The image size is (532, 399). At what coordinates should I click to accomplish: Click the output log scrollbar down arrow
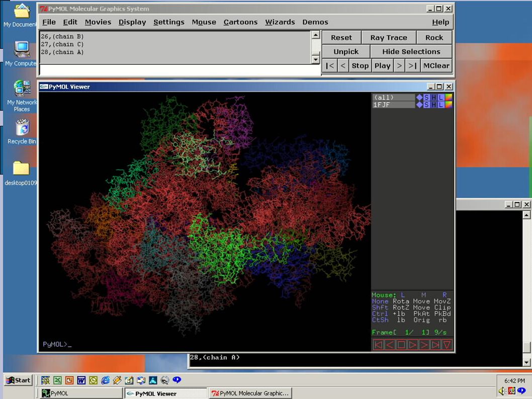[316, 59]
